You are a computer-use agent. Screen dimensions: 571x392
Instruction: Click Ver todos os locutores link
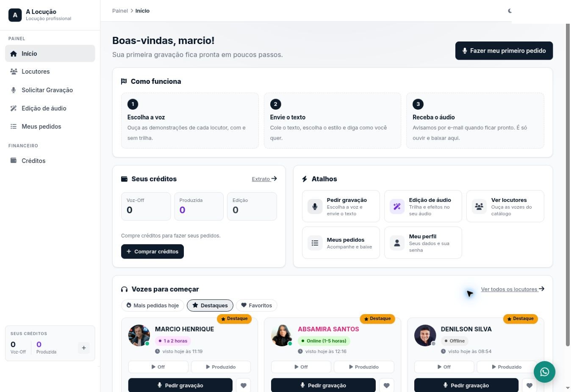coord(513,289)
